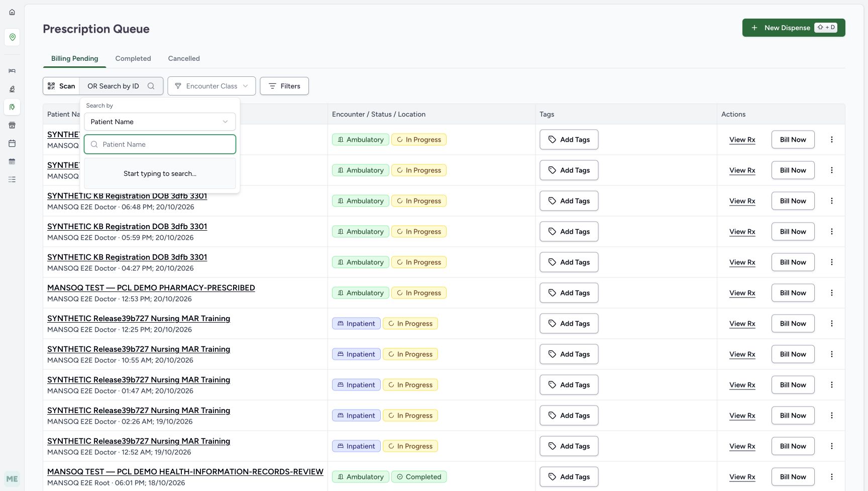Open more options for first Ambulatory row
This screenshot has width=868, height=491.
tap(832, 140)
